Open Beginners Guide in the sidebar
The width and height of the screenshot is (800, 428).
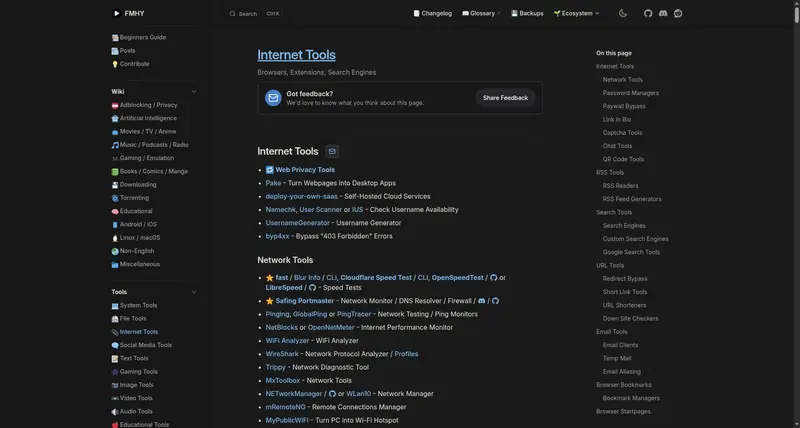139,37
